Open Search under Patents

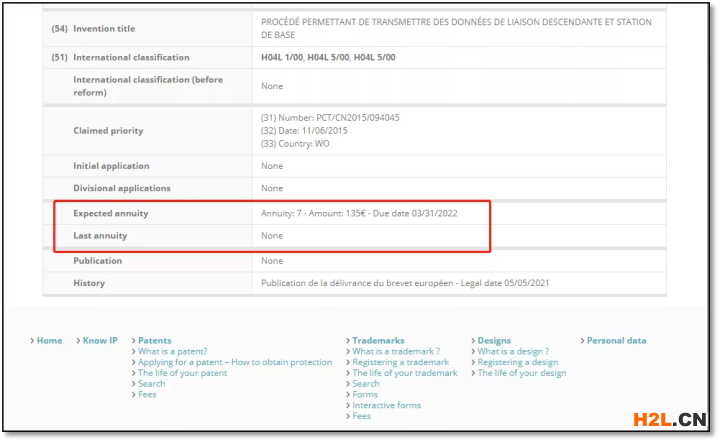152,384
